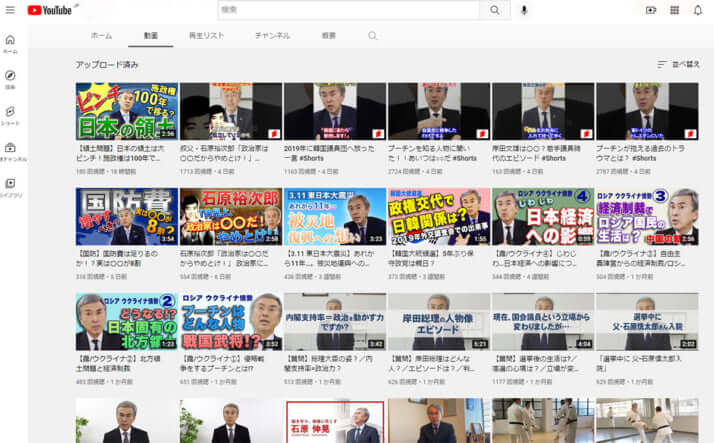Screen dimensions: 714x443
Task: Open the create video icon
Action: click(651, 10)
